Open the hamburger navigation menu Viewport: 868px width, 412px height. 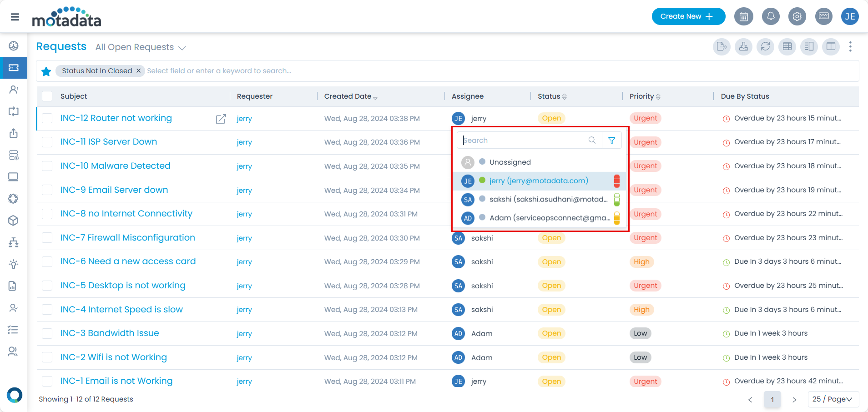tap(15, 17)
